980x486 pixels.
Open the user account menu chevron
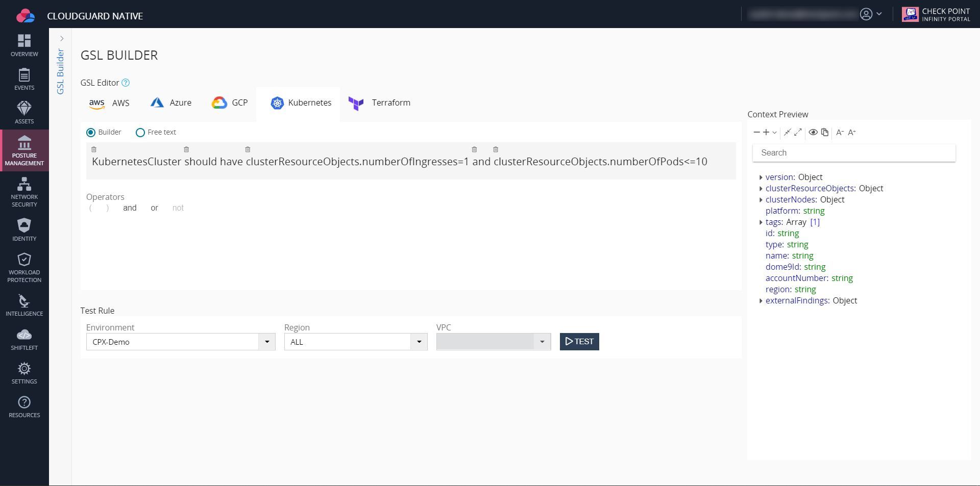879,14
